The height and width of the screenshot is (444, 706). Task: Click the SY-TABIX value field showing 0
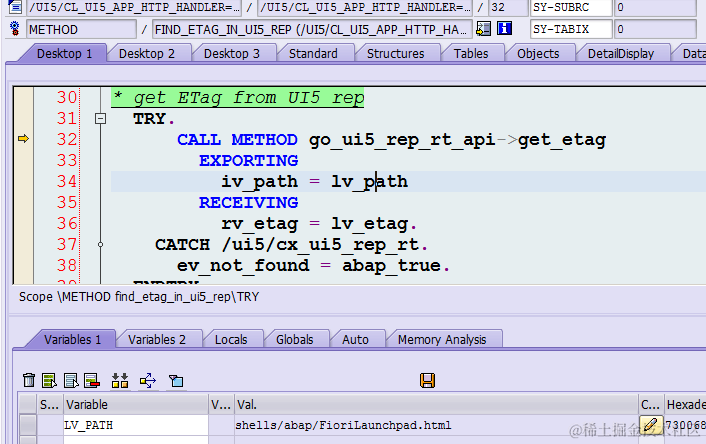point(656,29)
